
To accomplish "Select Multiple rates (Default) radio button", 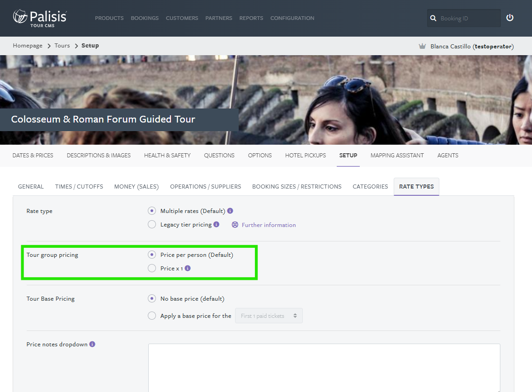I will click(x=152, y=211).
